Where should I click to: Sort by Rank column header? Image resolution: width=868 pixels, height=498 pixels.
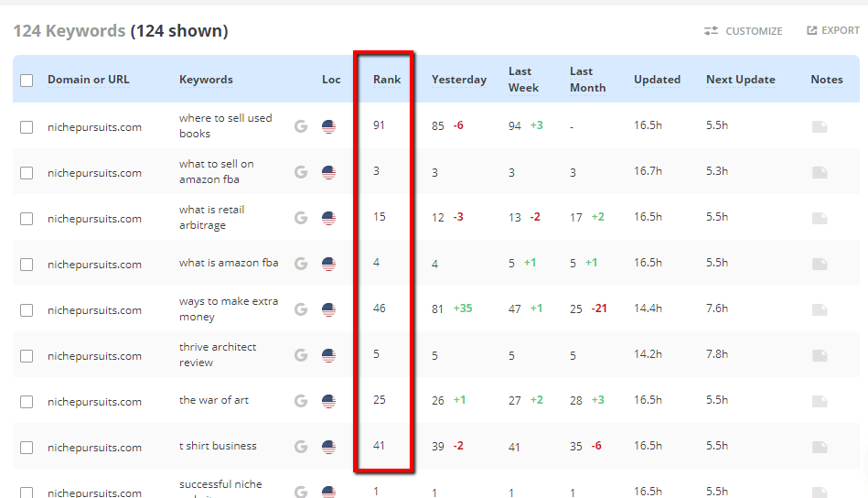[387, 80]
